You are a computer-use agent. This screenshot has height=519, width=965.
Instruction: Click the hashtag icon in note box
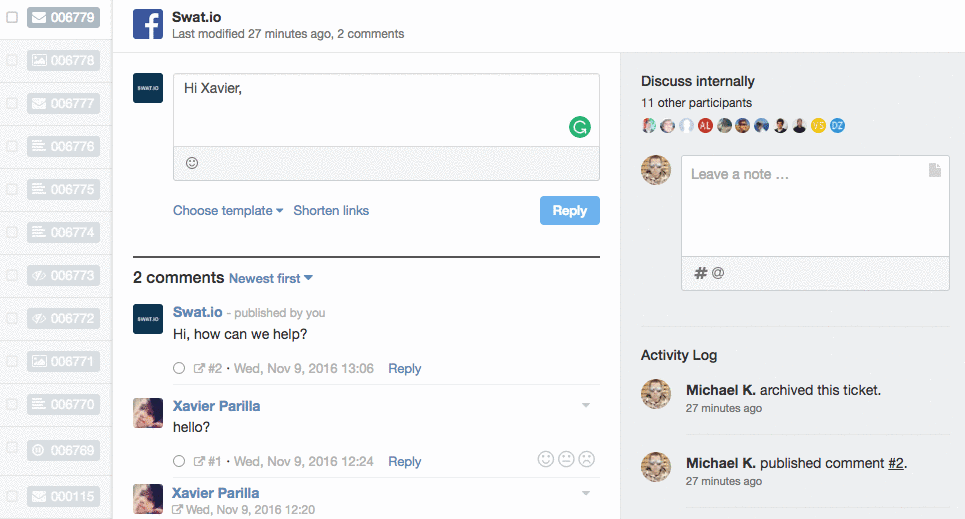point(700,273)
